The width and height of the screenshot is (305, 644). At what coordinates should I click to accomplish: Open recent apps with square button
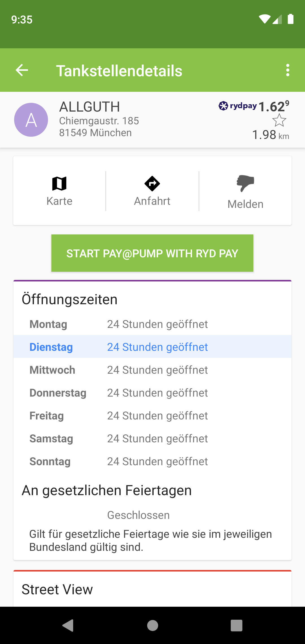click(x=236, y=625)
